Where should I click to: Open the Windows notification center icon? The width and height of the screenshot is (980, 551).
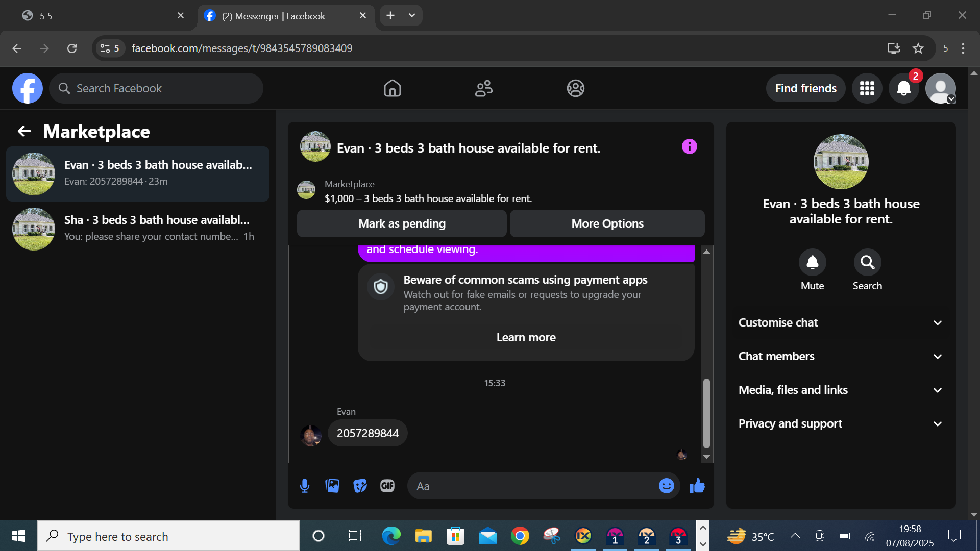[954, 536]
